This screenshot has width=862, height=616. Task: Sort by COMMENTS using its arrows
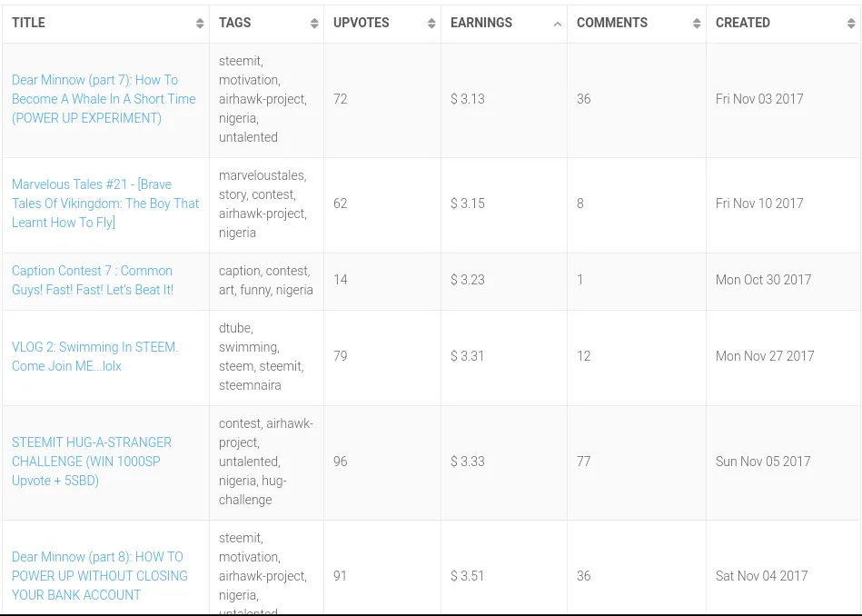coord(697,23)
